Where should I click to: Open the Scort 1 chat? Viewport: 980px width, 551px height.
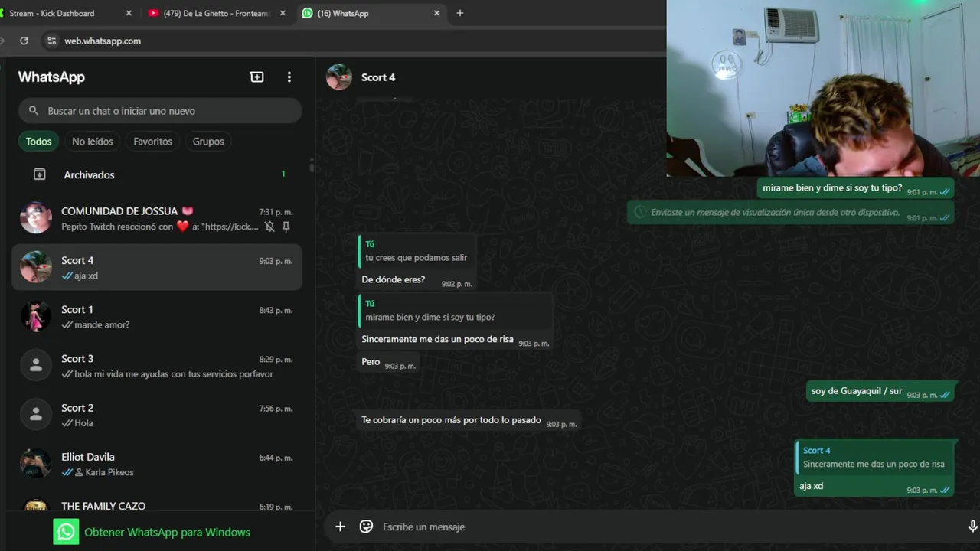(157, 316)
